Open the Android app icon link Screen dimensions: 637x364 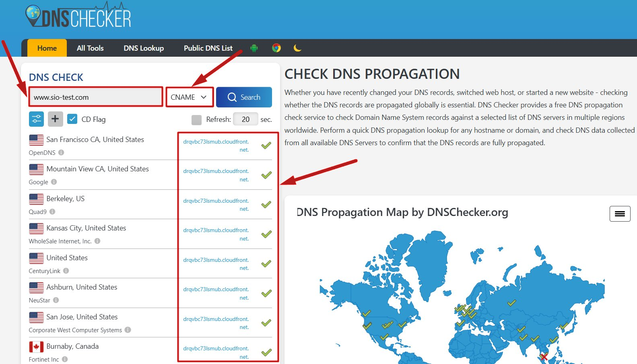pos(254,48)
